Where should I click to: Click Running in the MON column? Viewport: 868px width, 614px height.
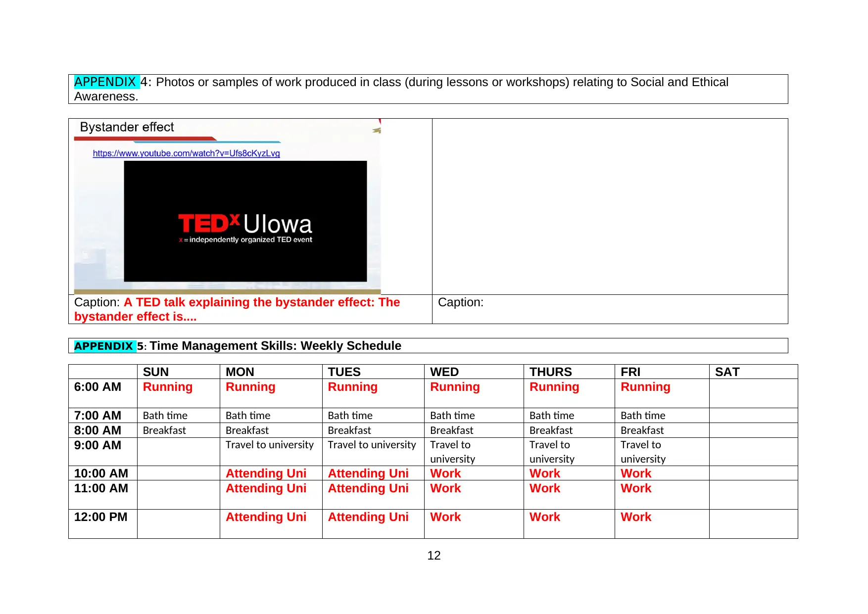(250, 387)
